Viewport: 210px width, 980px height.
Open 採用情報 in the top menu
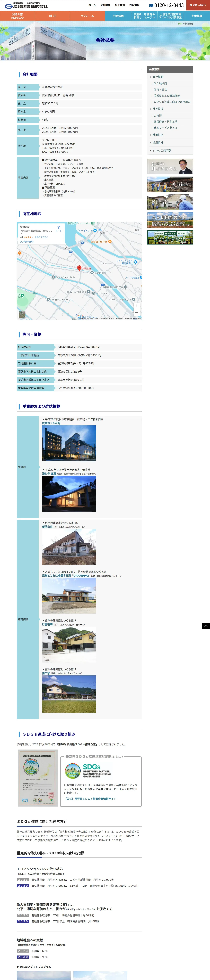pos(134,5)
